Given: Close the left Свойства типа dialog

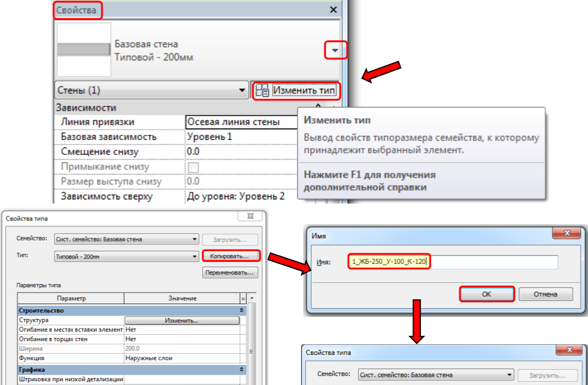Looking at the screenshot, I should (x=250, y=216).
